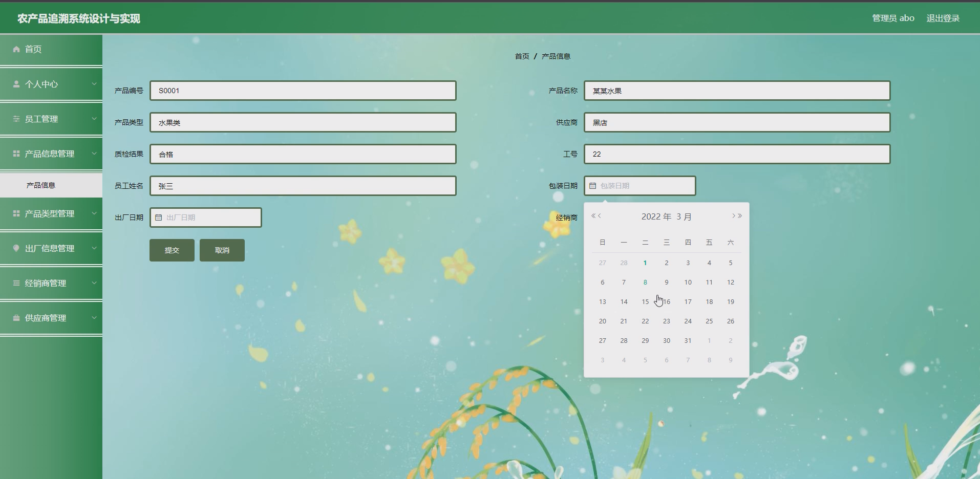Select March 20 in the calendar
The image size is (980, 479).
pos(603,321)
